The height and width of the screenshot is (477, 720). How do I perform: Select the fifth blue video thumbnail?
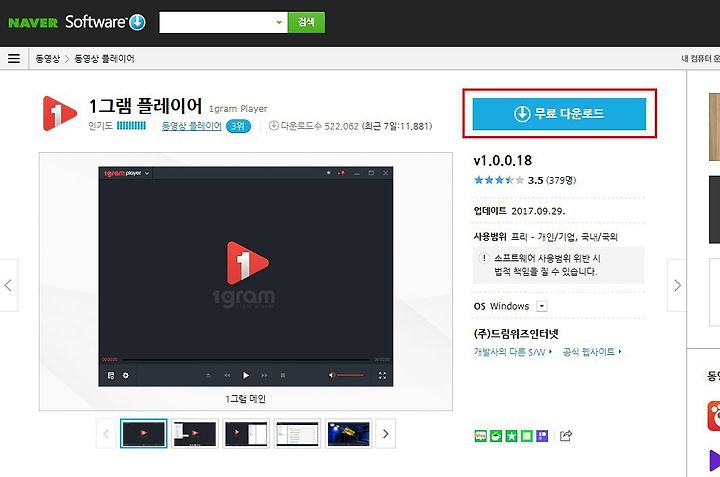pyautogui.click(x=349, y=433)
